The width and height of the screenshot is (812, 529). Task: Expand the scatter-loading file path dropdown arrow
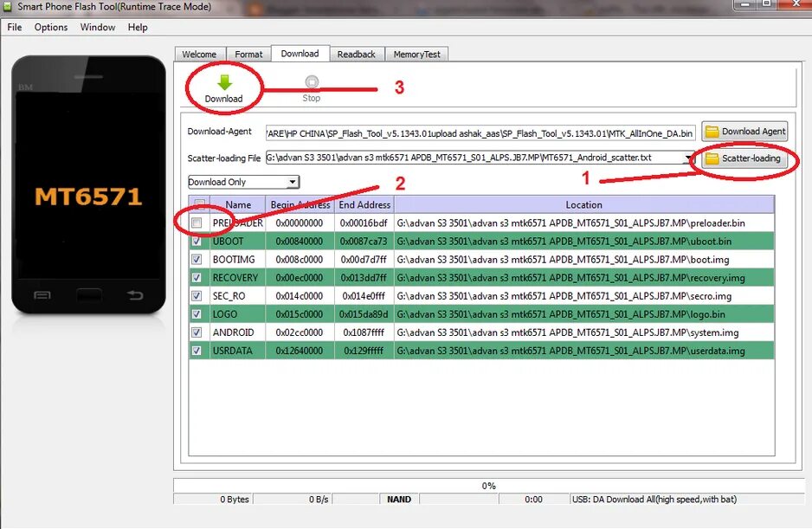[x=687, y=158]
